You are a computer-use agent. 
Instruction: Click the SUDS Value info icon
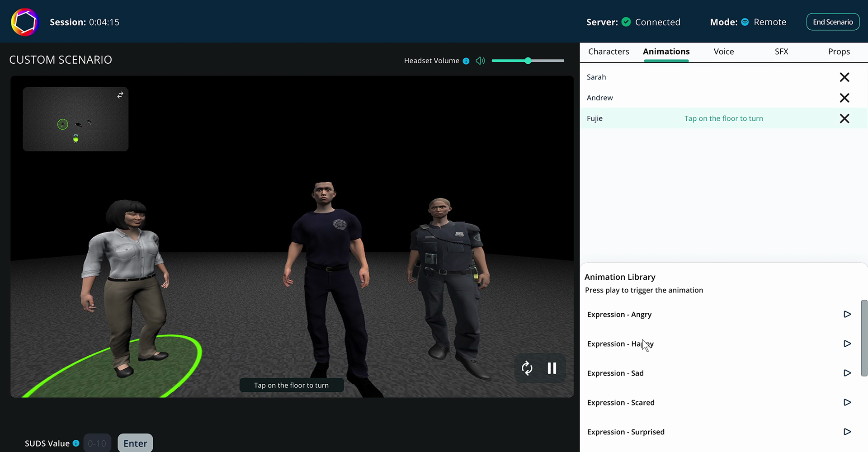coord(76,443)
